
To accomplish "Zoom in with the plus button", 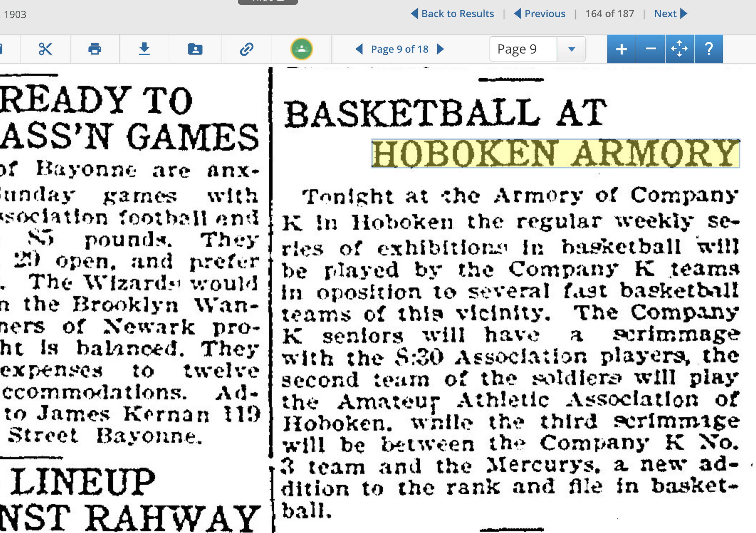I will click(621, 49).
